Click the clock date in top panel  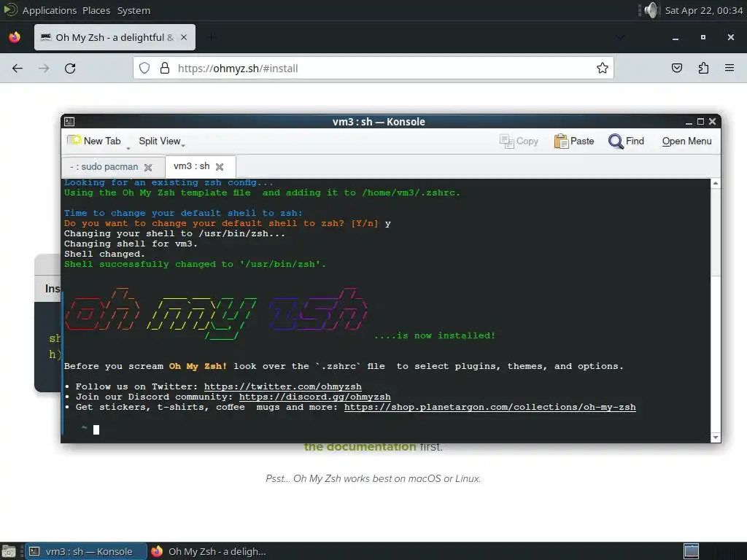(x=704, y=10)
